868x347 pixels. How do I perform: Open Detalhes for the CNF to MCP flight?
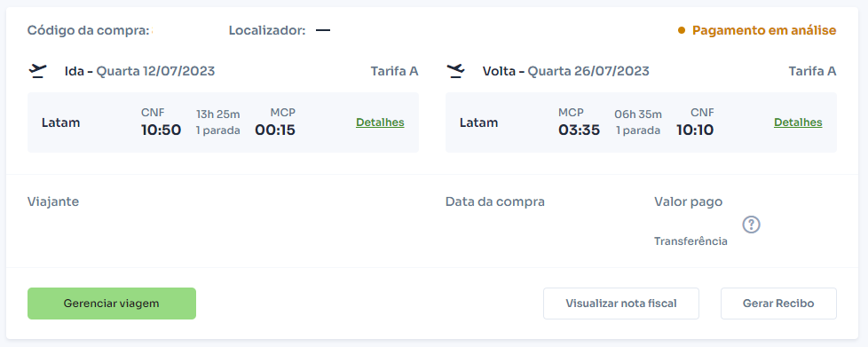tap(380, 122)
